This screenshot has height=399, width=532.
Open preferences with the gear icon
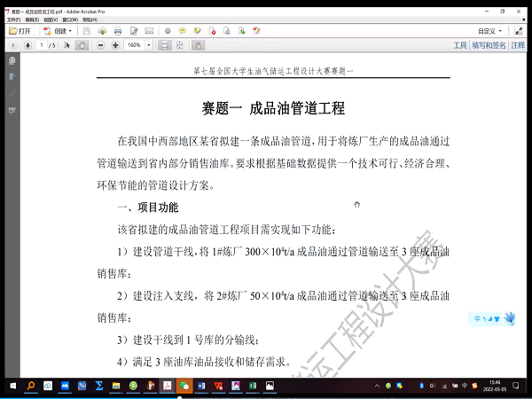click(168, 31)
